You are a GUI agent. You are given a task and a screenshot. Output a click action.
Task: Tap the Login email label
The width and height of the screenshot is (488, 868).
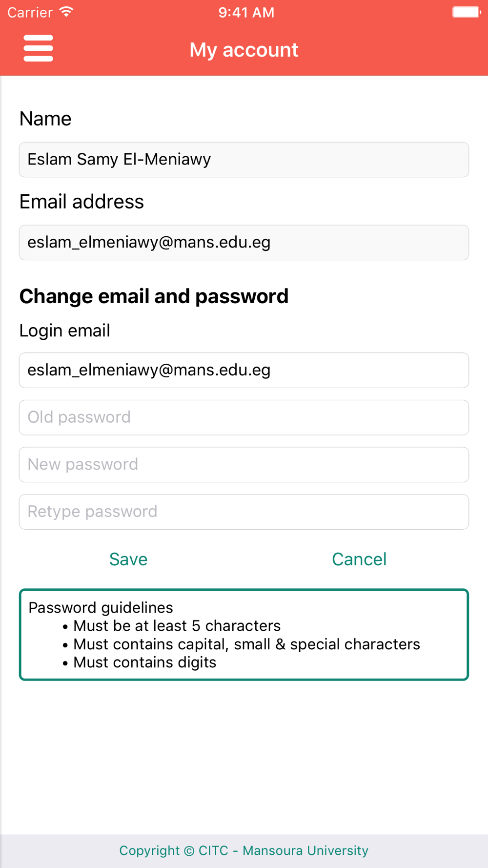point(64,331)
